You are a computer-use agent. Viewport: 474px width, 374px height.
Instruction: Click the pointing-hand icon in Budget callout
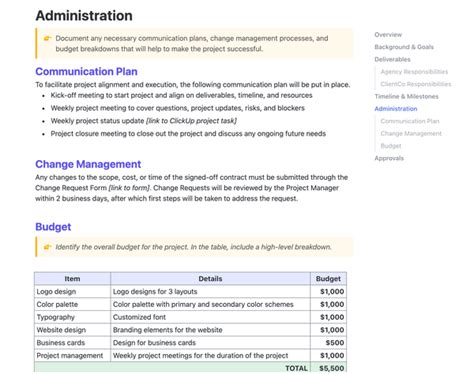pyautogui.click(x=47, y=247)
